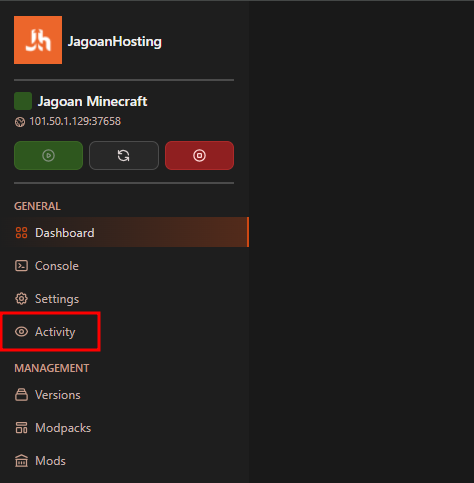Open the Modpacks menu item
This screenshot has height=483, width=474.
point(124,428)
